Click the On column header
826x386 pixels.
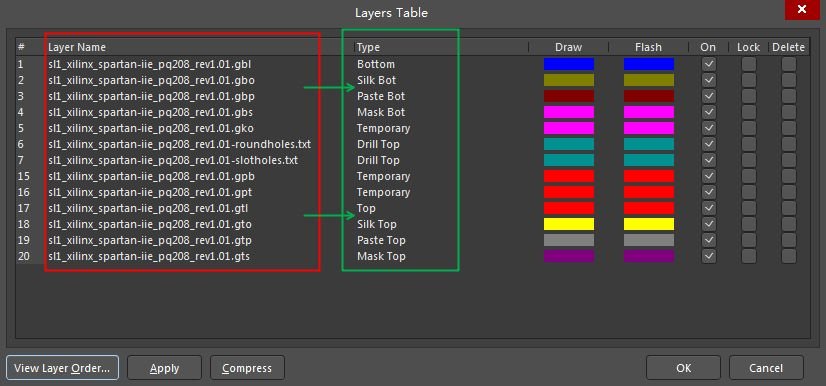708,47
